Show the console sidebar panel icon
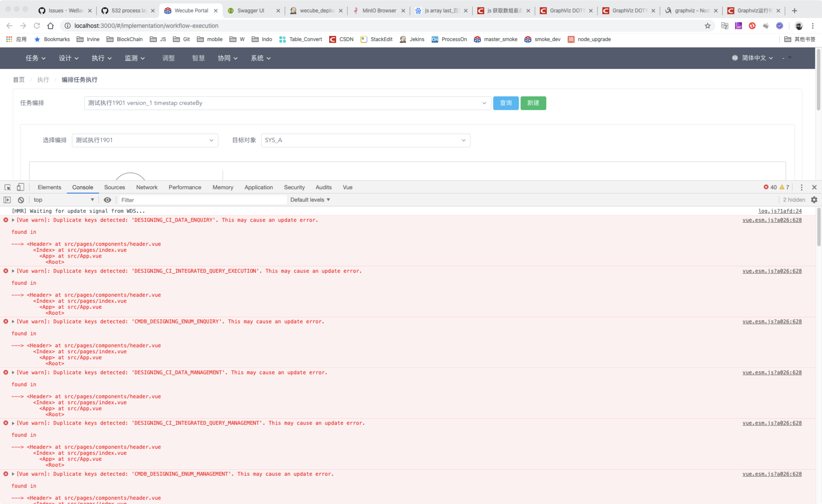This screenshot has width=822, height=504. (7, 200)
